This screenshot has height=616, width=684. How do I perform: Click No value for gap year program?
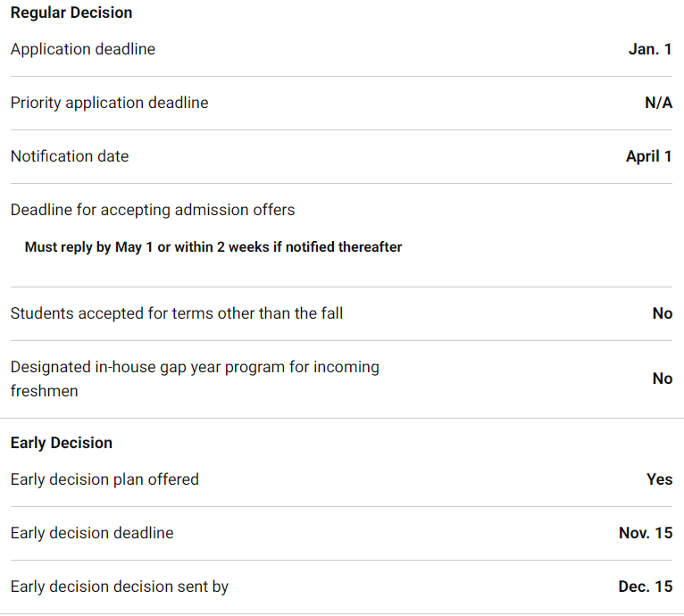click(663, 379)
